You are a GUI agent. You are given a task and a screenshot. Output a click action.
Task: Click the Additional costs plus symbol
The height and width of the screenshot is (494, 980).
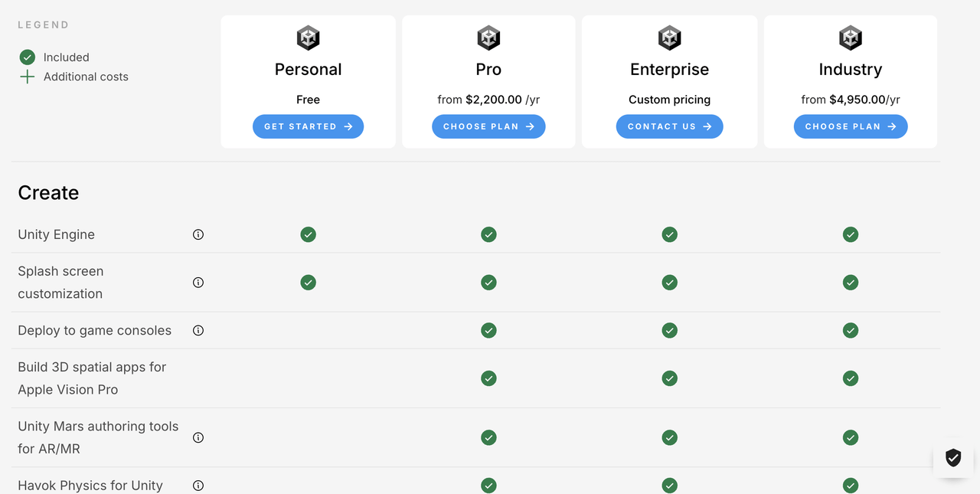pyautogui.click(x=28, y=77)
